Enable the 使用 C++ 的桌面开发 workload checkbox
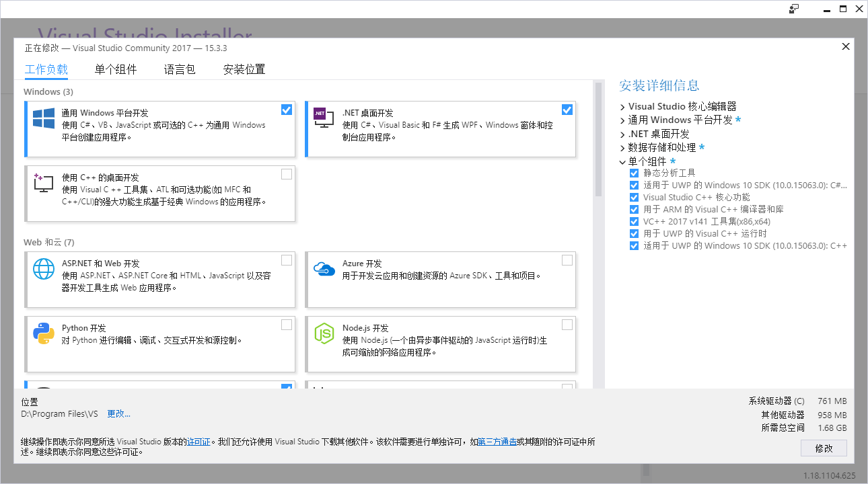868x484 pixels. pos(287,174)
